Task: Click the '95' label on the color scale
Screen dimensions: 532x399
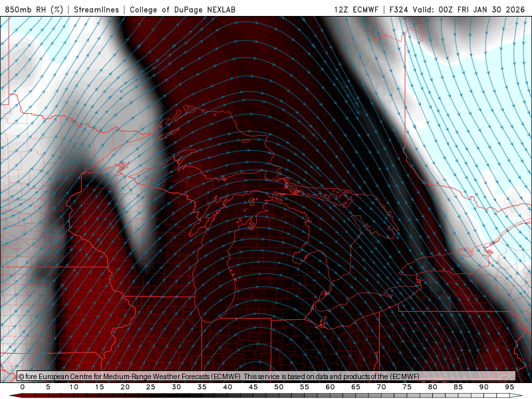Action: coord(509,387)
